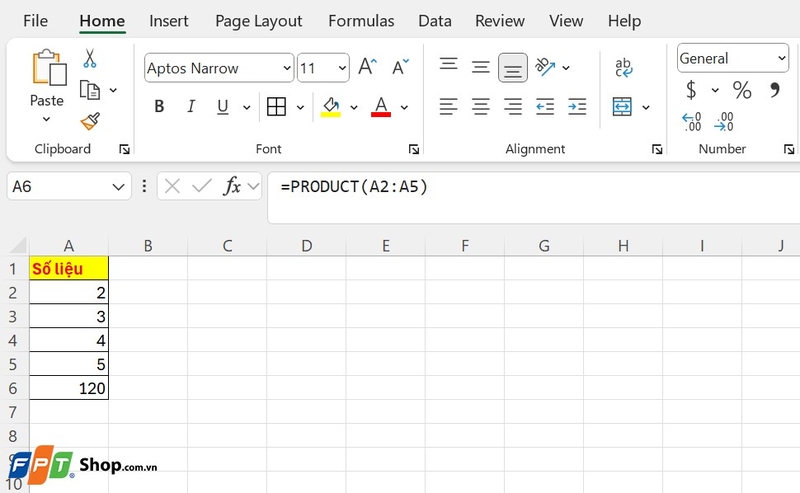
Task: Expand Merge & Center dropdown arrow
Action: [646, 107]
